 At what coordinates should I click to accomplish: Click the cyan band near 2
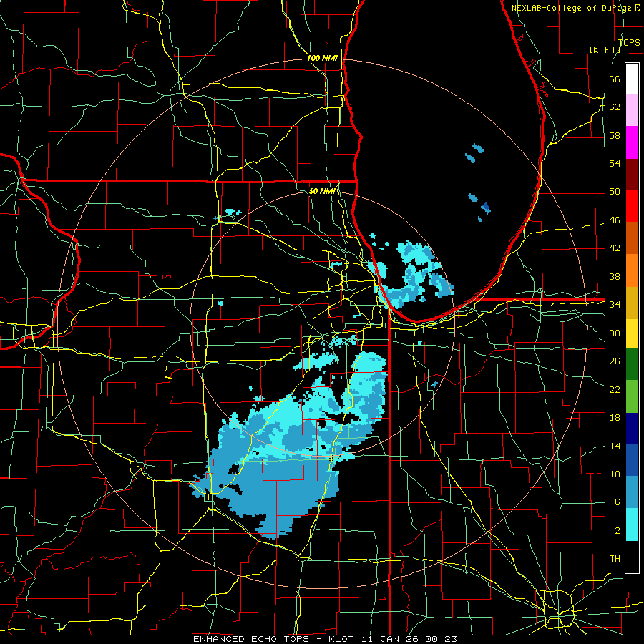pos(632,525)
